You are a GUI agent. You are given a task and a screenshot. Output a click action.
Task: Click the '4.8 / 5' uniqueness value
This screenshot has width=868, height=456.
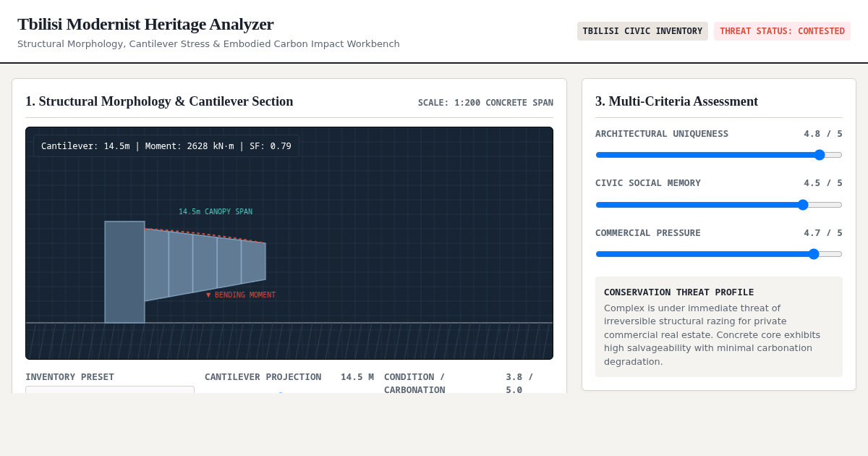pos(823,134)
